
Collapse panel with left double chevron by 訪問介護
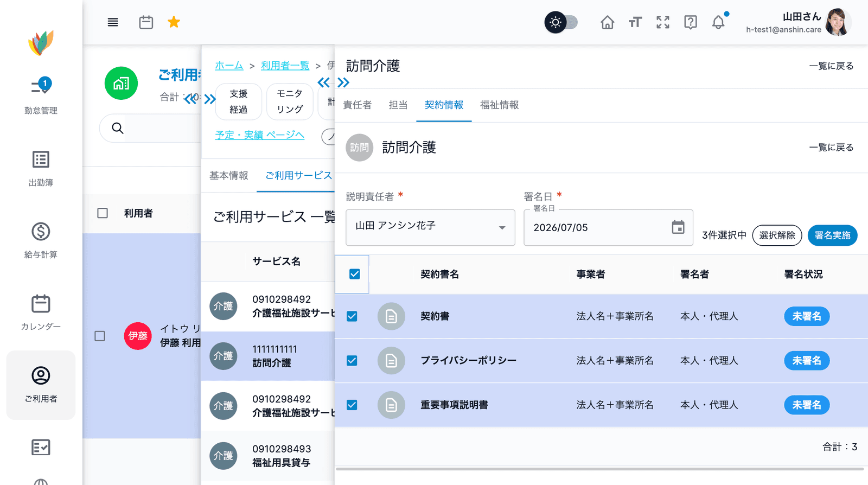(323, 82)
